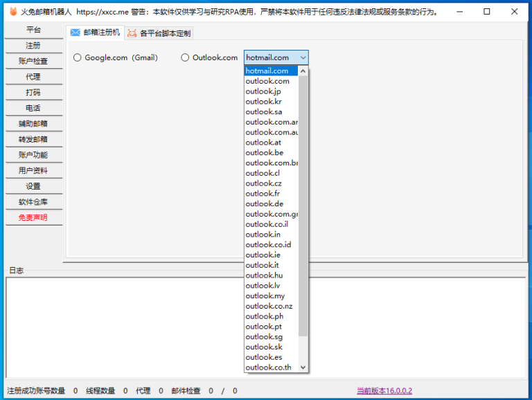Open 软件仓库 in the sidebar
Viewport: 532px width, 400px height.
point(33,202)
